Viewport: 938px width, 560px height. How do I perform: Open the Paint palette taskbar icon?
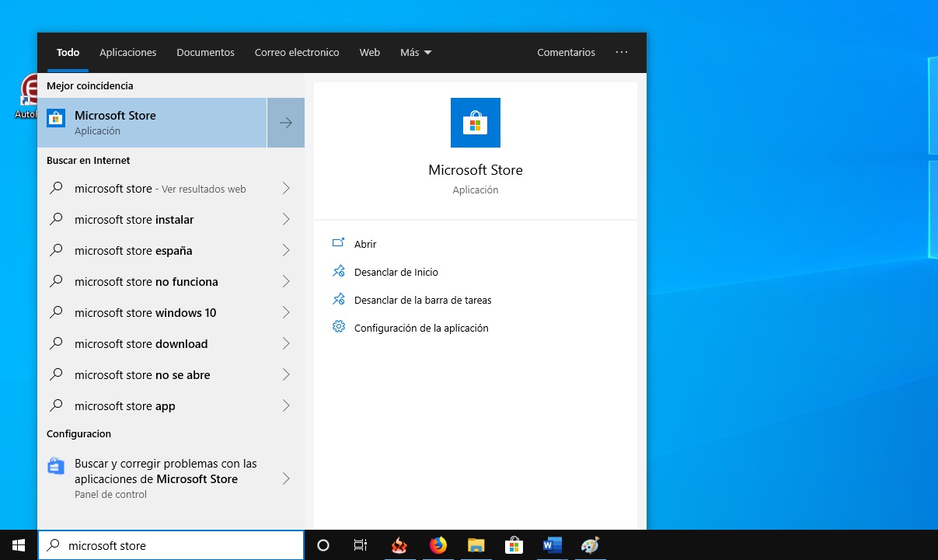point(590,545)
